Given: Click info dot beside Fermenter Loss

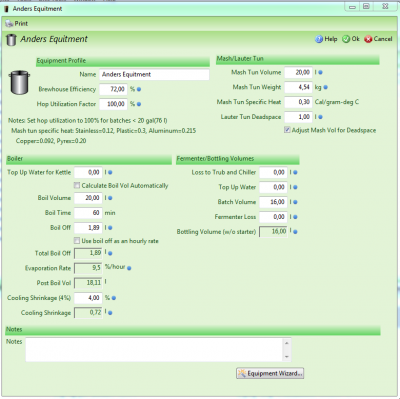Looking at the screenshot, I should tap(295, 217).
